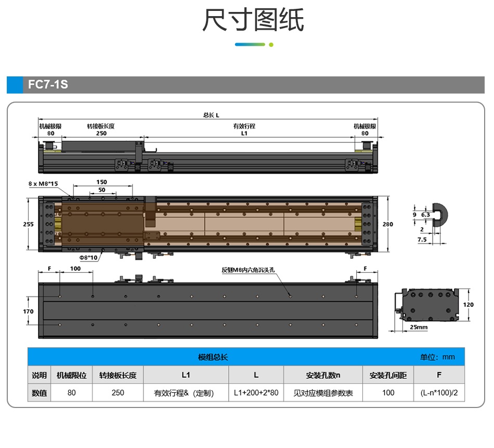Click the 安装孔数n column header
The height and width of the screenshot is (448, 494).
tap(322, 375)
